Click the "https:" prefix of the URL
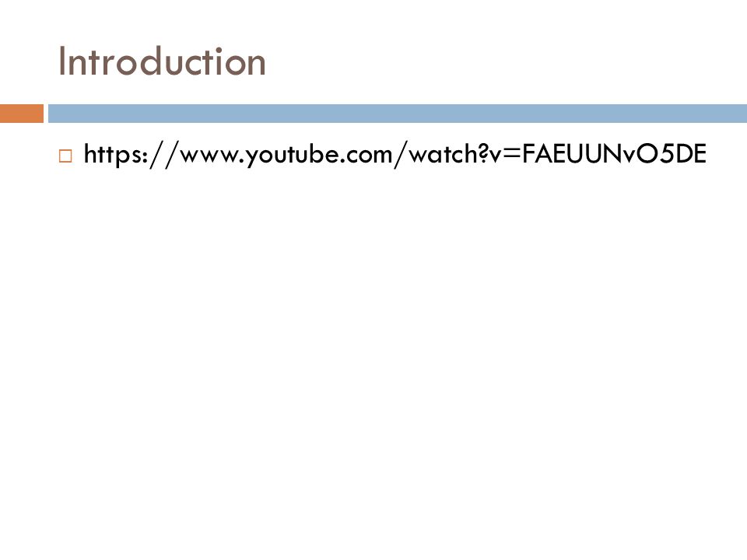The height and width of the screenshot is (560, 747). (116, 154)
